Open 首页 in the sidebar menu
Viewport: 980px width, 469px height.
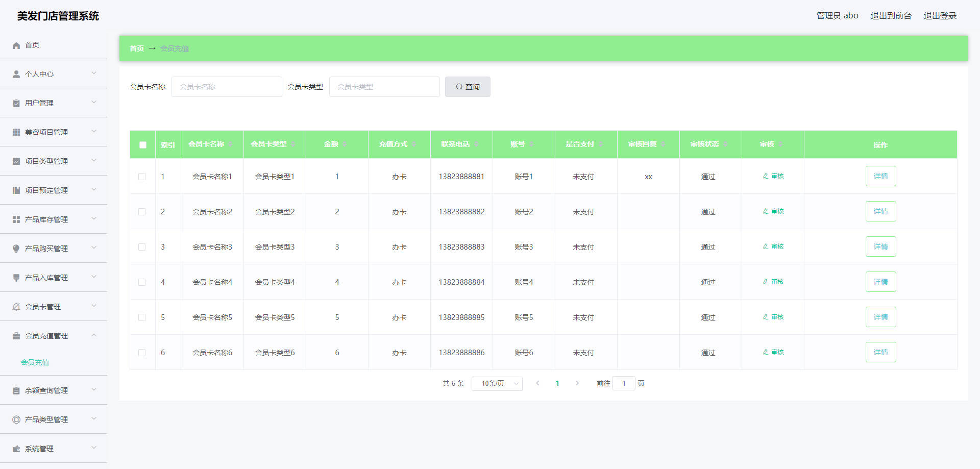pos(54,45)
